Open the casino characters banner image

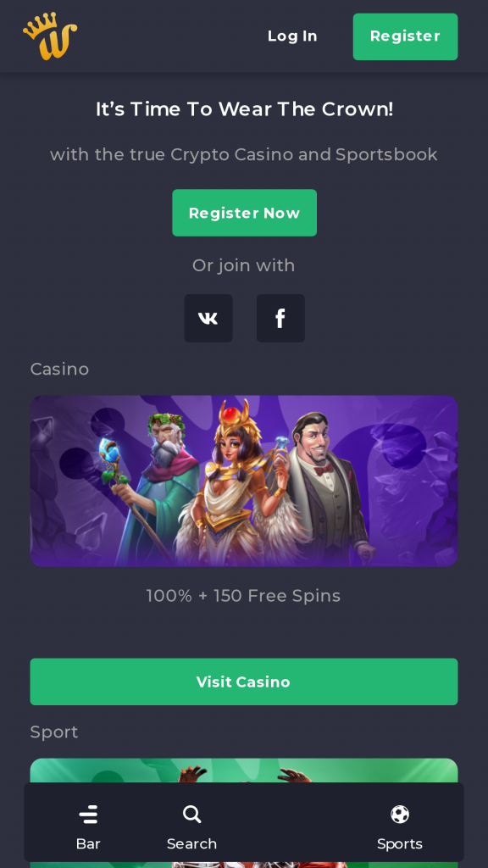[244, 481]
